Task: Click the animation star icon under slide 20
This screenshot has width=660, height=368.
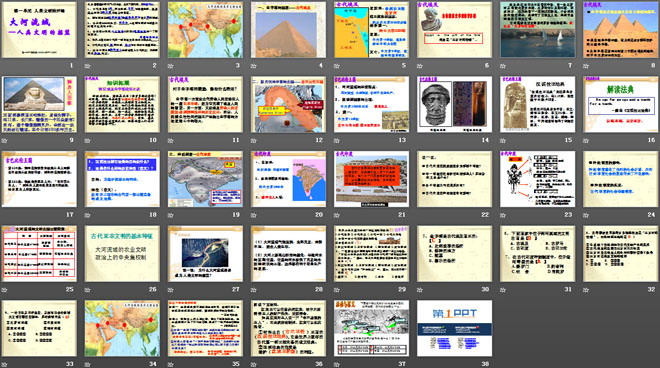Action: point(253,215)
